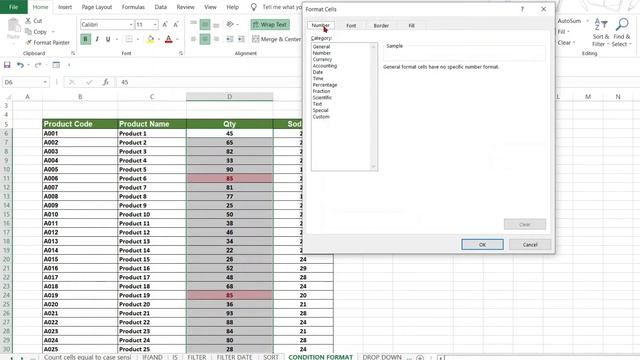This screenshot has height=360, width=640.
Task: Open Find & Select magnifier
Action: click(621, 32)
